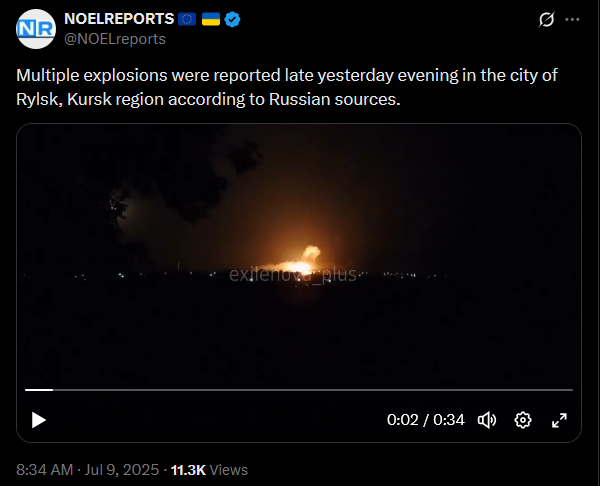This screenshot has height=486, width=600.
Task: Click the Ukraine flag emoji
Action: coord(211,19)
